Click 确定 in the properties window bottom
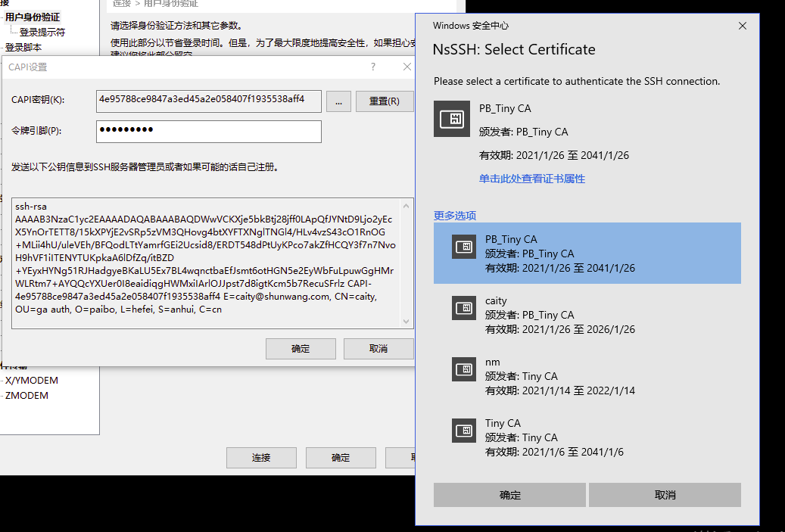Image resolution: width=785 pixels, height=532 pixels. click(341, 457)
